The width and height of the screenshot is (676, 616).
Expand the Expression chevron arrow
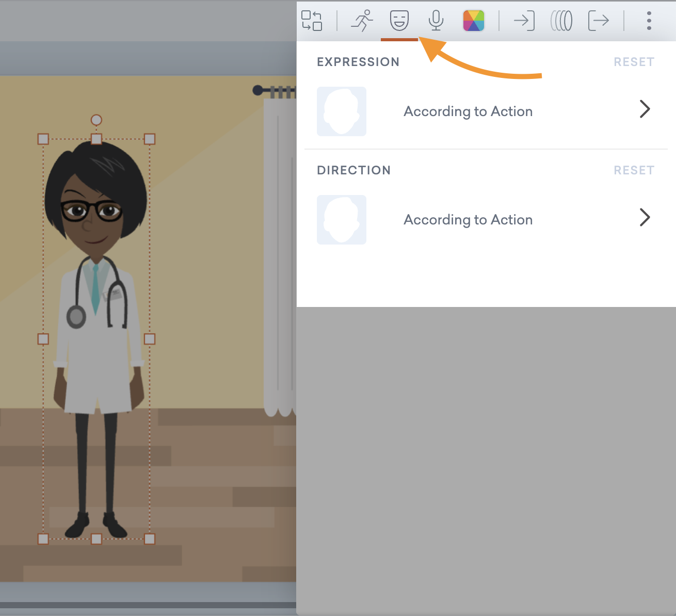(x=645, y=109)
